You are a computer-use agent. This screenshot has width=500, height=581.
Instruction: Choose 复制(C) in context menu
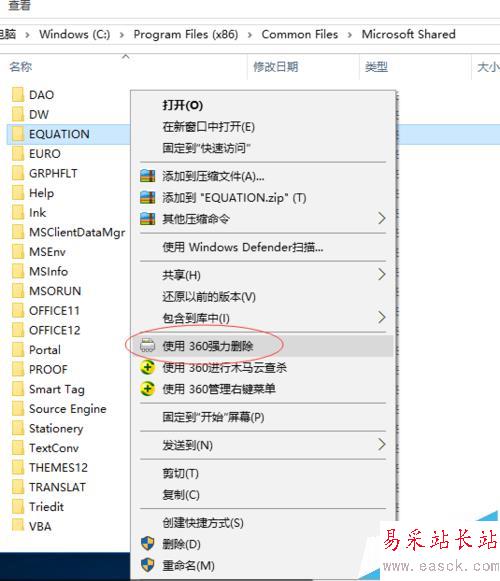[x=181, y=495]
